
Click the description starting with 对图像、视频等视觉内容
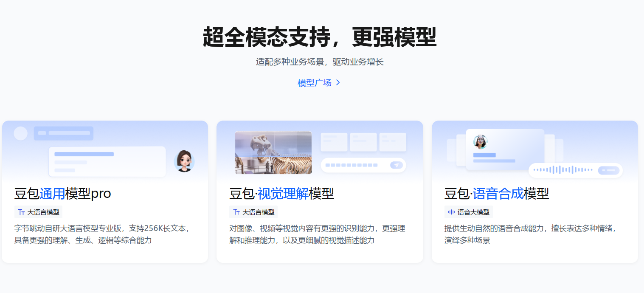(318, 234)
